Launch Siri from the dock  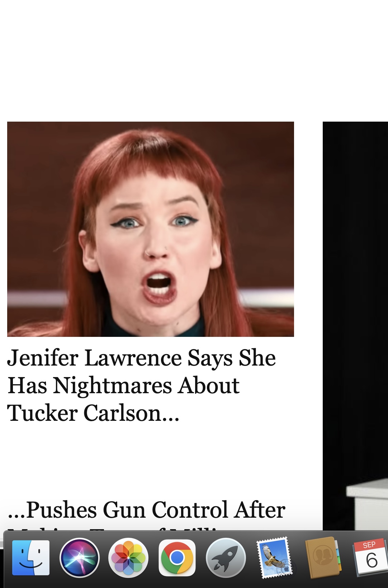(79, 558)
